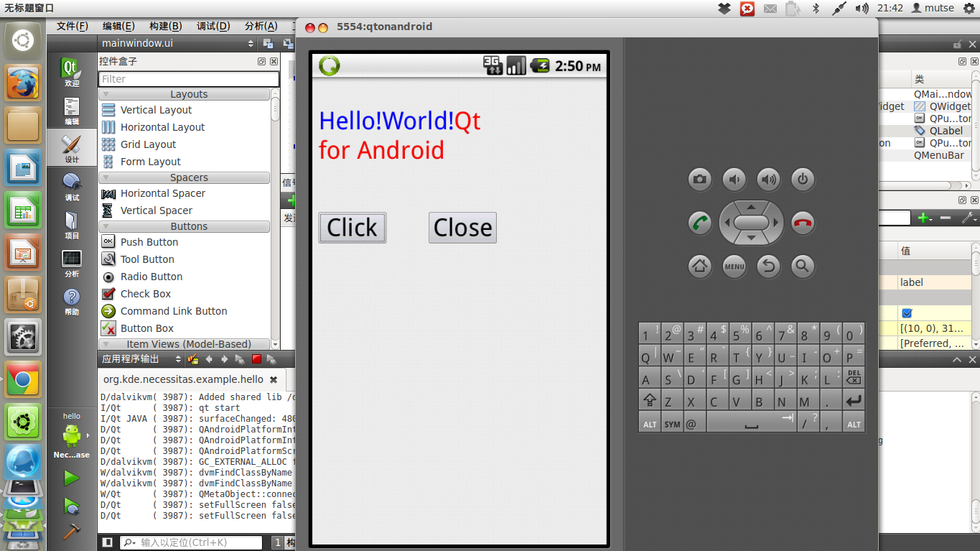The height and width of the screenshot is (551, 980).
Task: Click the Close button in the emulator app
Action: pyautogui.click(x=462, y=228)
